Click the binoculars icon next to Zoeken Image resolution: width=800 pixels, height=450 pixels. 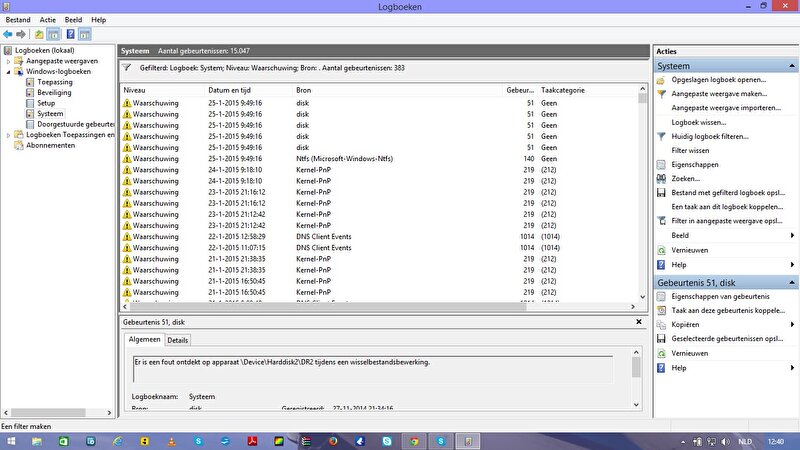coord(662,178)
